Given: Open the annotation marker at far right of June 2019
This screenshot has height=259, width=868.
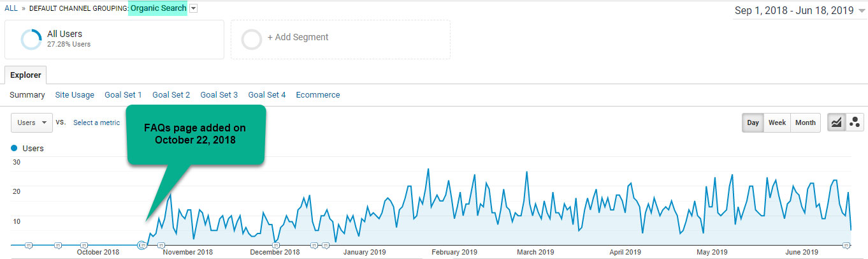Looking at the screenshot, I should point(846,245).
